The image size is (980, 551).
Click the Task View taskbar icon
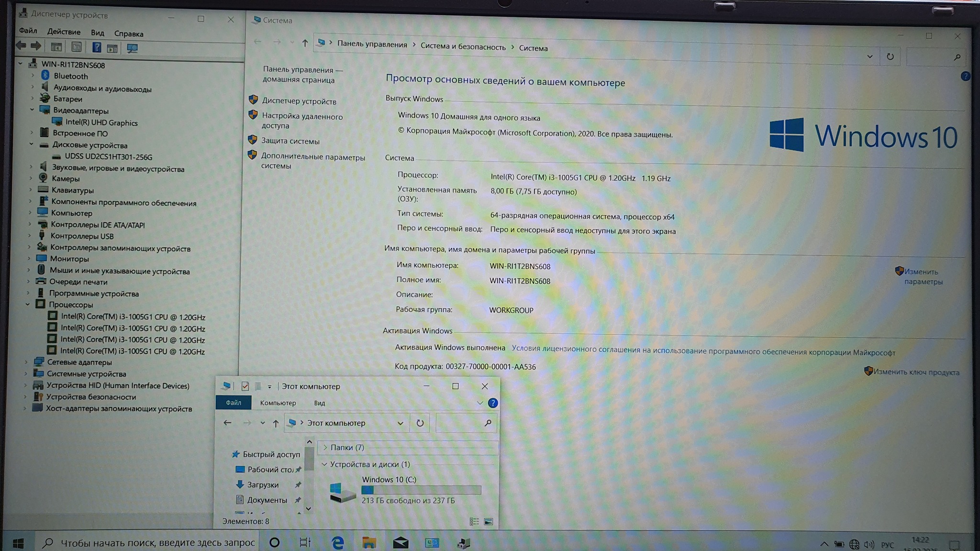point(305,542)
